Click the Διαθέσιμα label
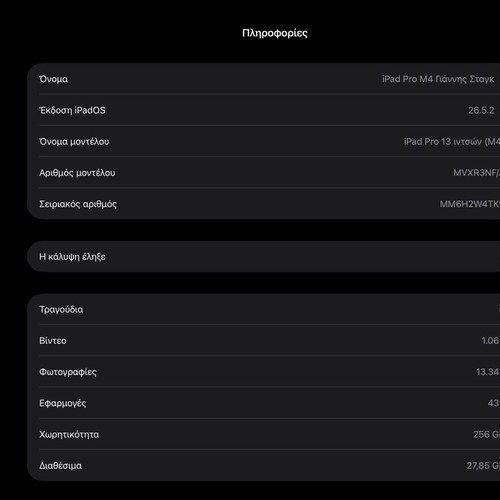This screenshot has height=500, width=500. (x=60, y=466)
